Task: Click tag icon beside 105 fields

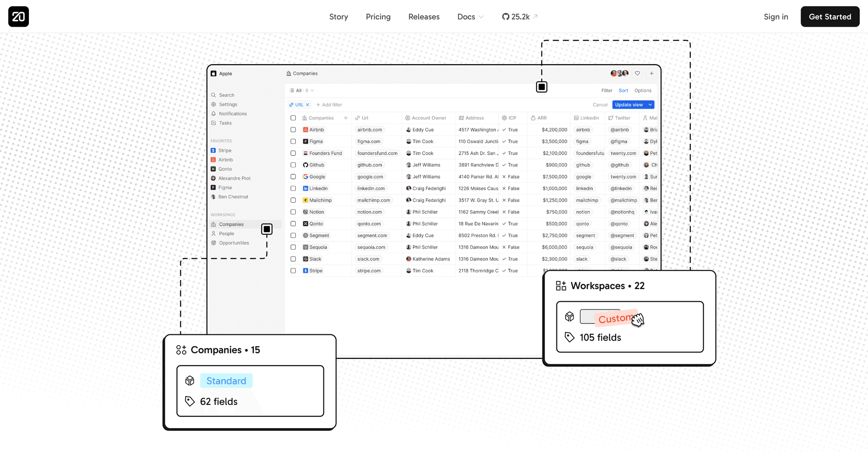Action: pos(570,337)
